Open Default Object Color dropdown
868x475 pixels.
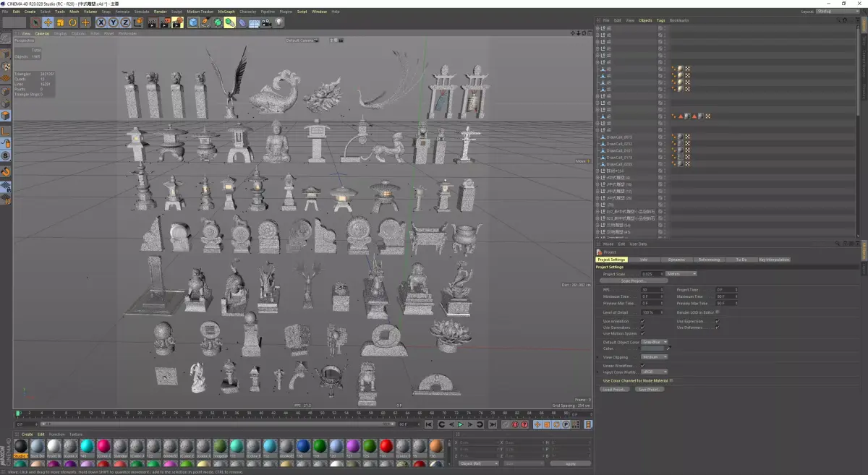click(655, 342)
